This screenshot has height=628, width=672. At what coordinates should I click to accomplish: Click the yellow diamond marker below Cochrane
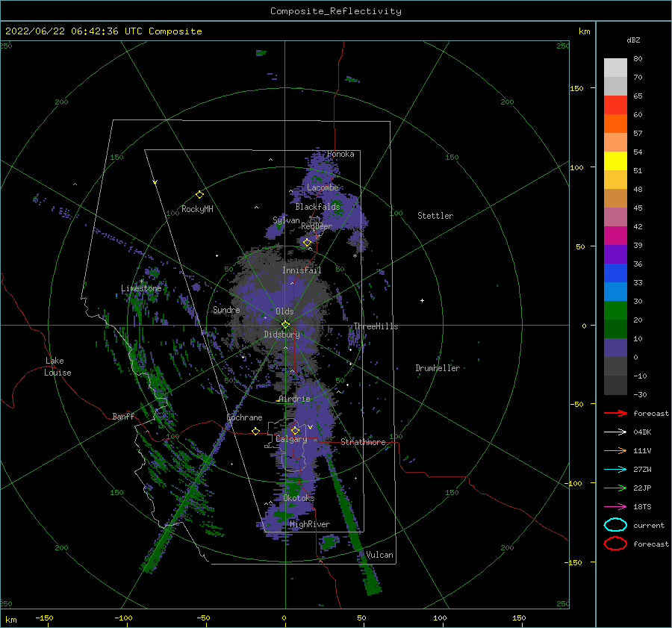pyautogui.click(x=256, y=431)
